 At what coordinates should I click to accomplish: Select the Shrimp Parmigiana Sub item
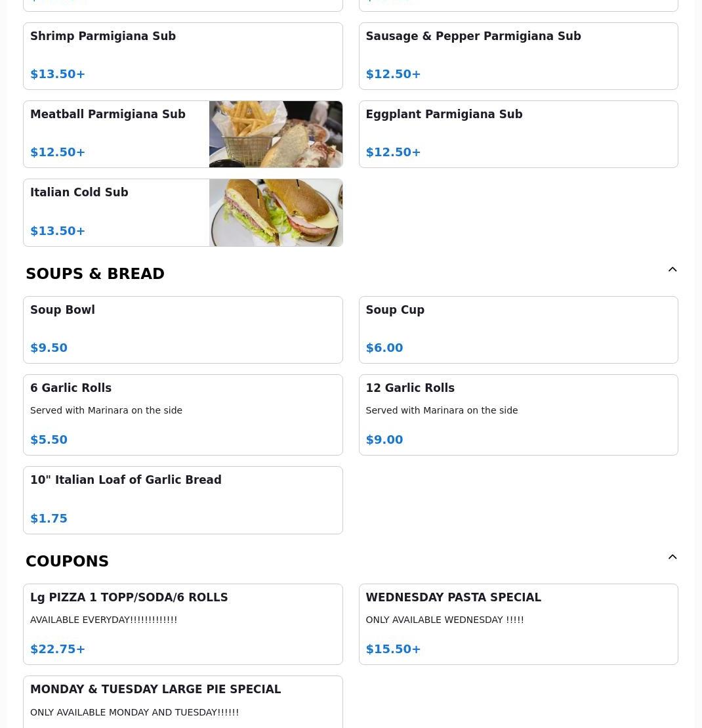coord(182,56)
